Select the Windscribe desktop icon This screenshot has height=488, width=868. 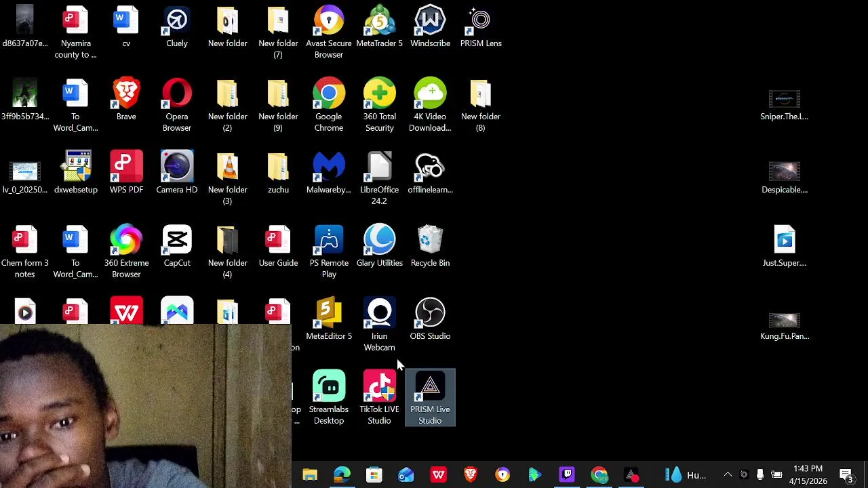coord(430,27)
